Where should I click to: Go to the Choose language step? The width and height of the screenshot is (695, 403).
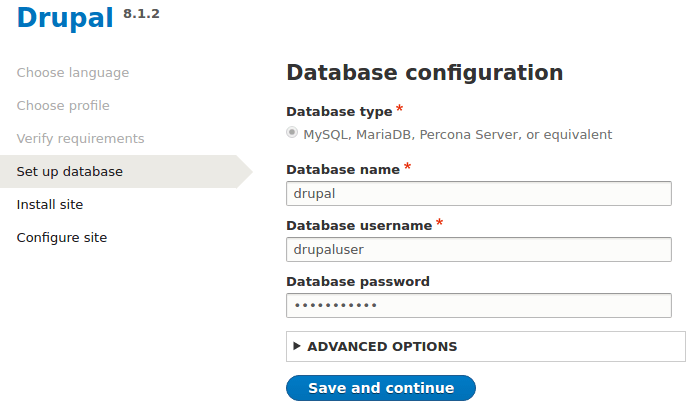(x=73, y=73)
